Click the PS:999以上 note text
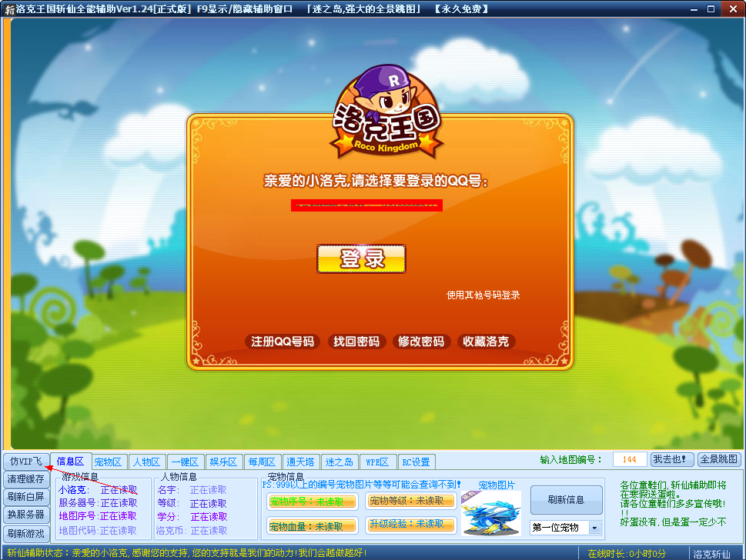 pyautogui.click(x=361, y=485)
